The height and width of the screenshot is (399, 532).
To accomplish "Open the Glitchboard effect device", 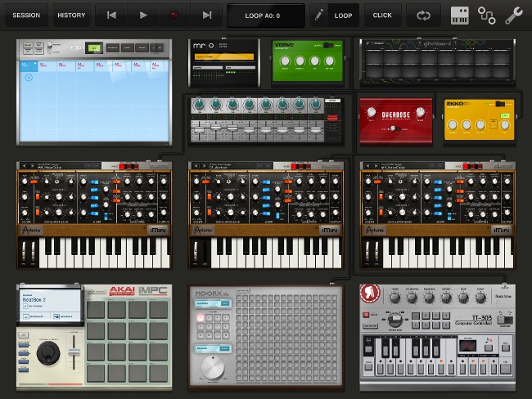I will 437,61.
